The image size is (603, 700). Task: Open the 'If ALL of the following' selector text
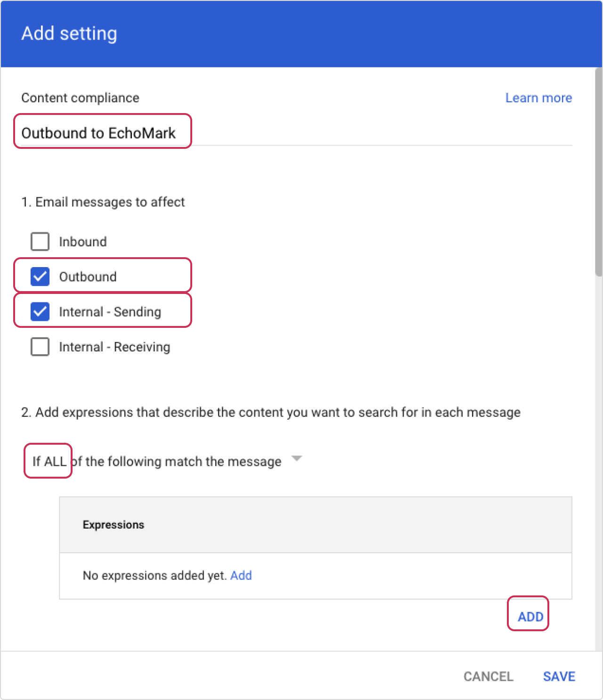pos(157,462)
